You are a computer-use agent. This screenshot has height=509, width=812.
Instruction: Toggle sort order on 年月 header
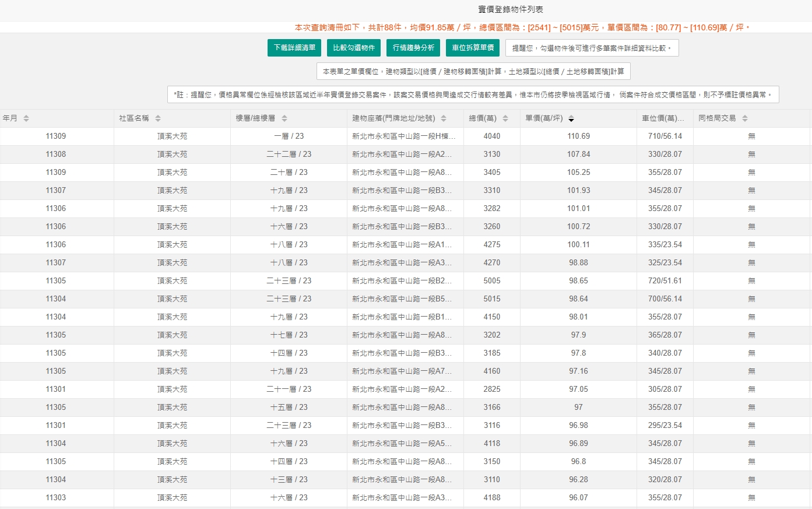[x=26, y=118]
